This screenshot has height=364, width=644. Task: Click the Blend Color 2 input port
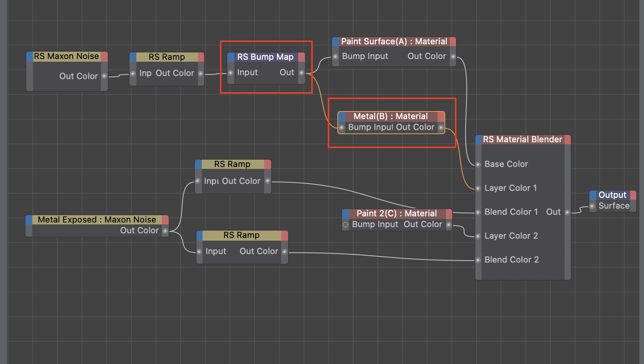pyautogui.click(x=478, y=260)
